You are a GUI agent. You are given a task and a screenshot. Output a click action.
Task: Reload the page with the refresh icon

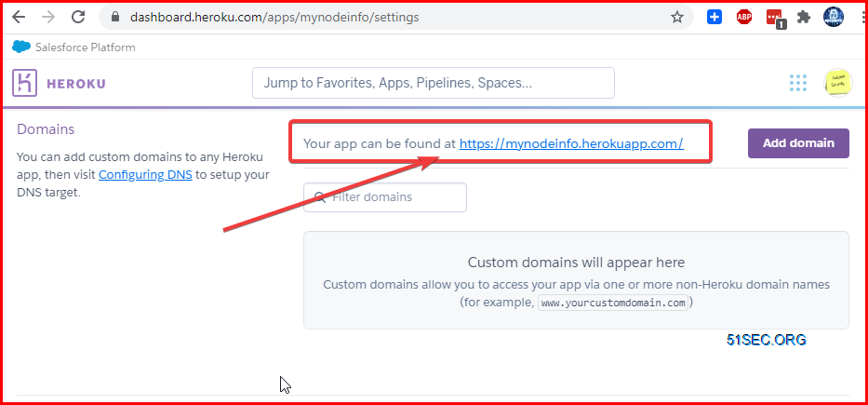click(x=78, y=17)
